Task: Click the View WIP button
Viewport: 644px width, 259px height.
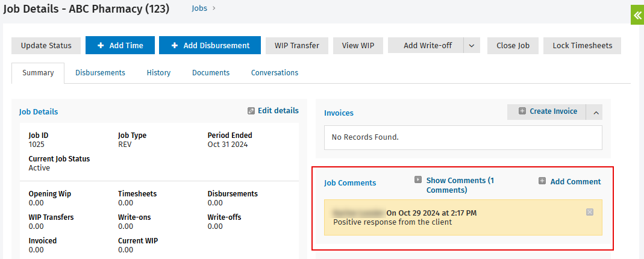Action: click(358, 46)
